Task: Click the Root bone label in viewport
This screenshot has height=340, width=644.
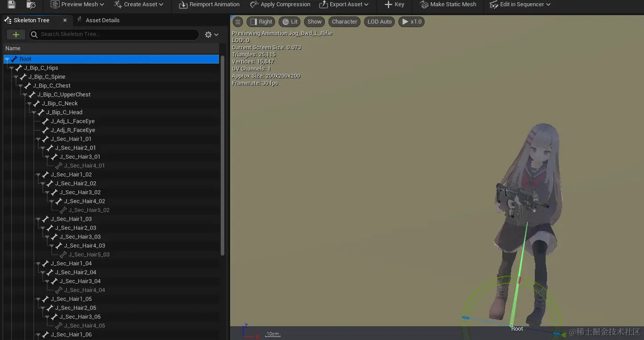Action: [517, 329]
